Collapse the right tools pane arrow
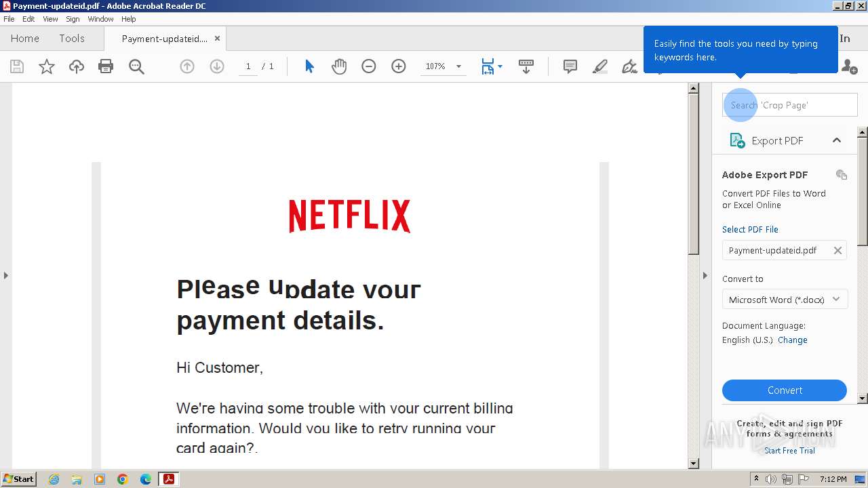Screen dimensions: 868x488 (705, 275)
